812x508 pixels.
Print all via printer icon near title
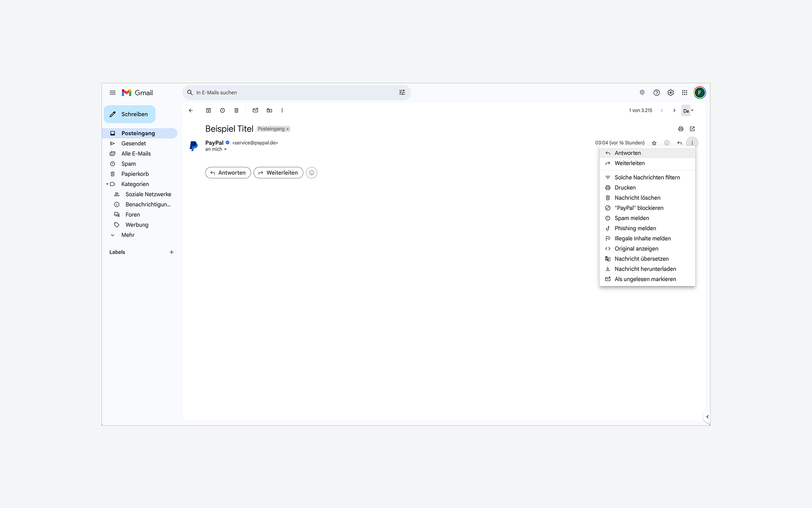(x=681, y=129)
